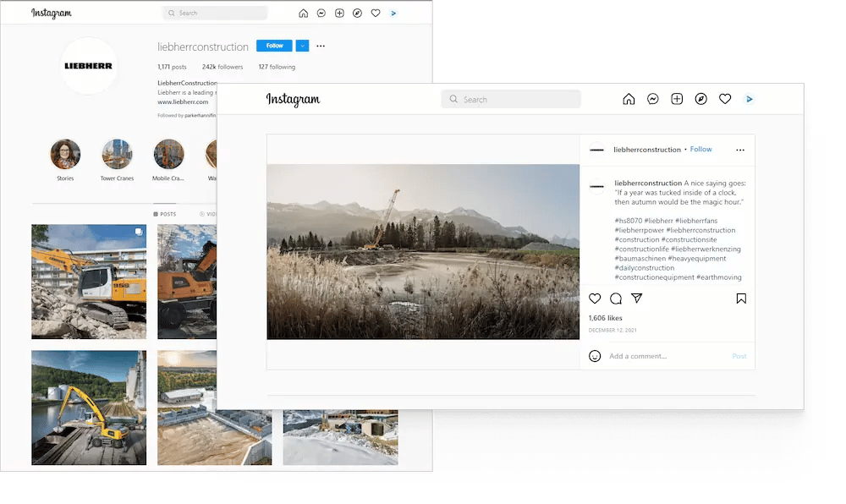Open activity heart icon in front window header
The image size is (846, 504).
point(725,99)
